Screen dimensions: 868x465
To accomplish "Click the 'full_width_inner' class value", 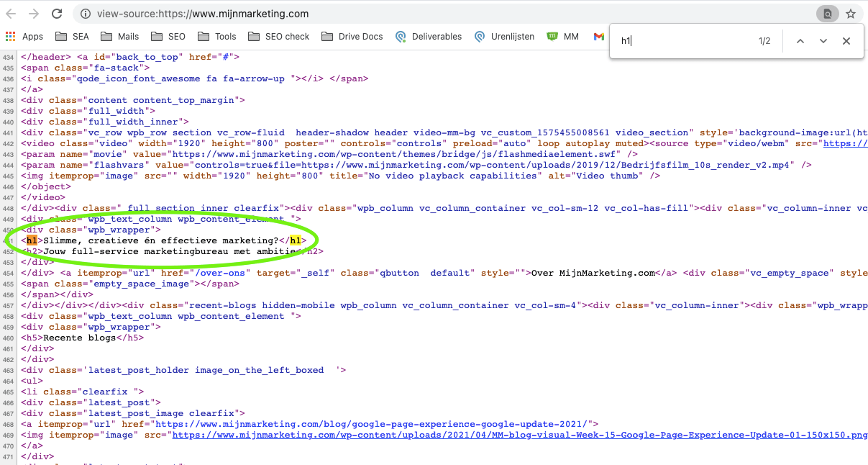I will [x=134, y=122].
